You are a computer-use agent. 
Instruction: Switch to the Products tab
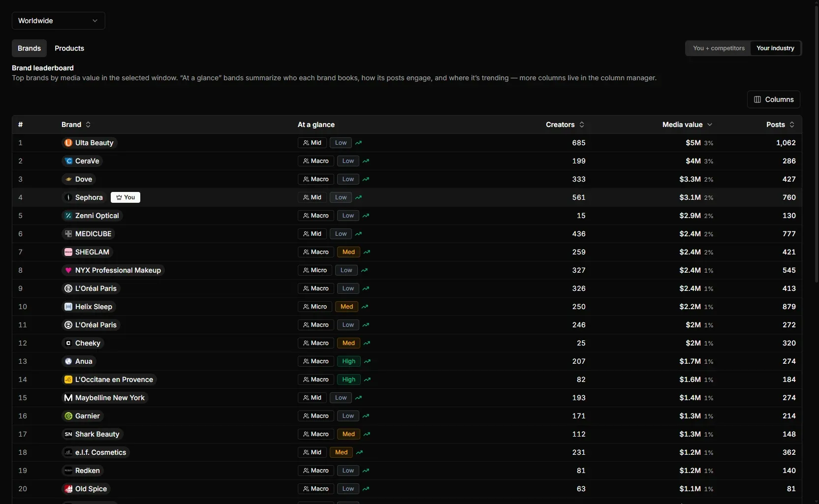click(69, 48)
